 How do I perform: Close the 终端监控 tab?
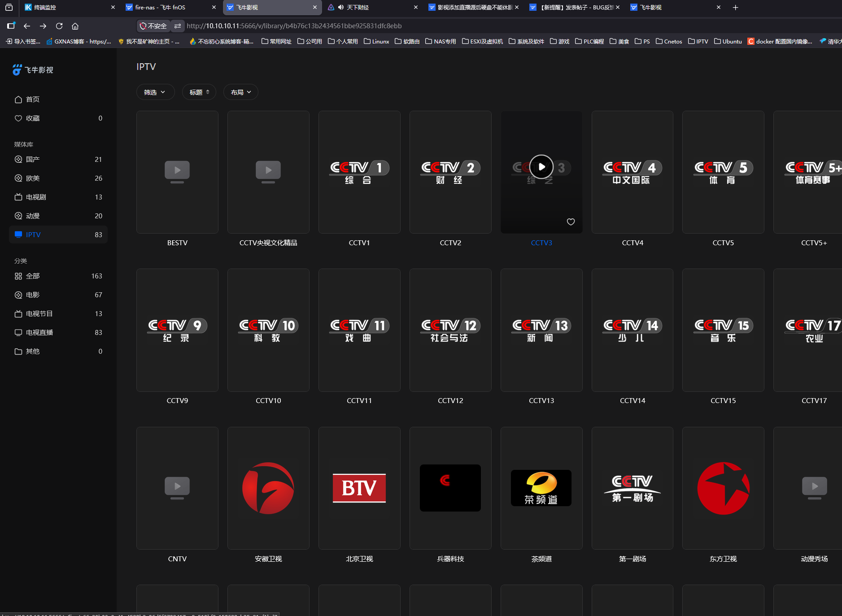tap(113, 7)
